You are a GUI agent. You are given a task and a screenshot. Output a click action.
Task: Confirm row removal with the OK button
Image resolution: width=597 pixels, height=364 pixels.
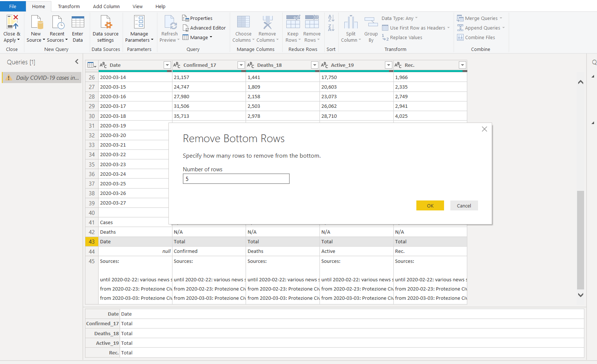click(x=430, y=206)
